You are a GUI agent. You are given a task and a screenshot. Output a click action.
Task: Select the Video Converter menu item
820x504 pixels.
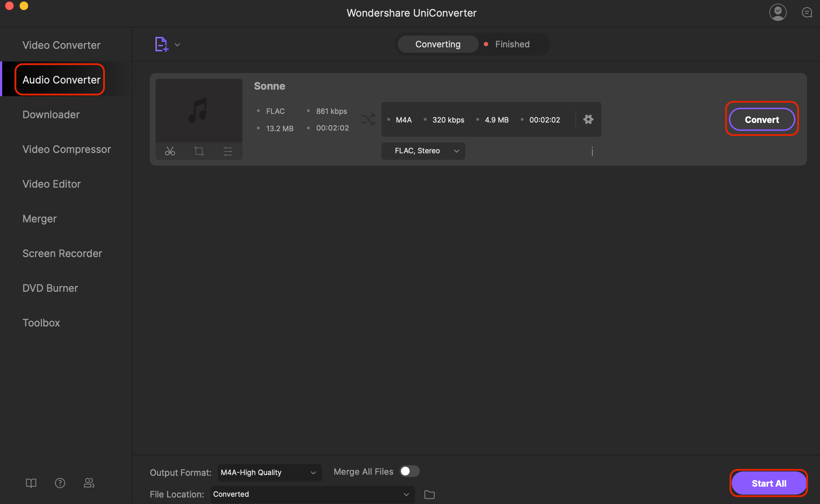[61, 44]
